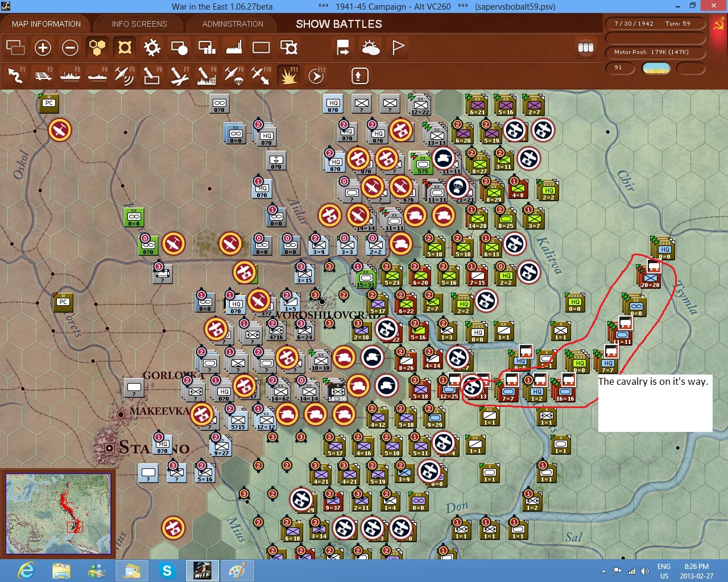This screenshot has height=582, width=728.
Task: Toggle the unit counters display icon
Action: tap(125, 48)
